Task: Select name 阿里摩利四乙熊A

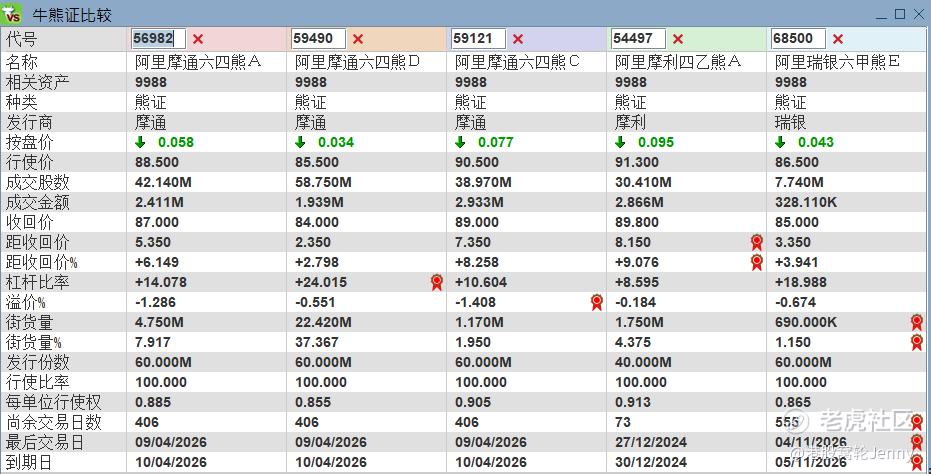Action: pyautogui.click(x=677, y=62)
